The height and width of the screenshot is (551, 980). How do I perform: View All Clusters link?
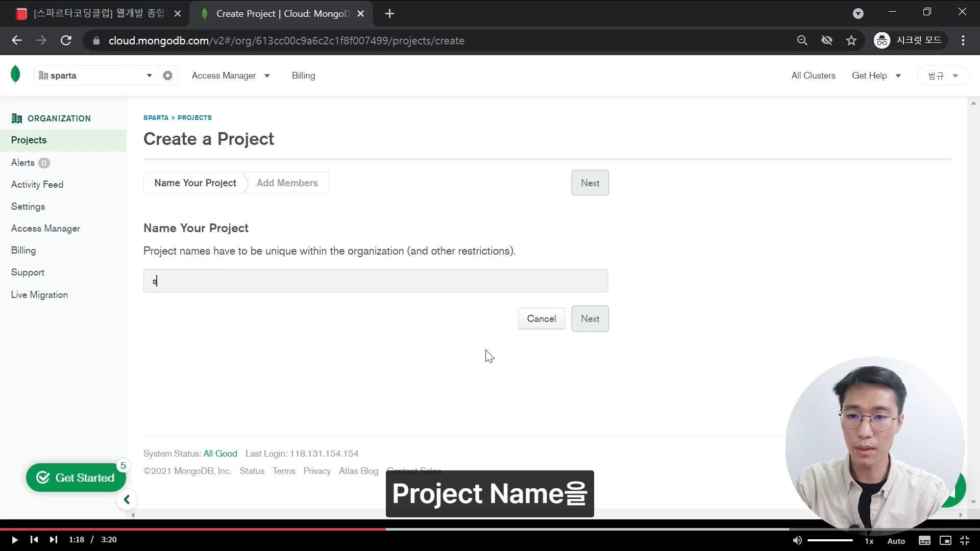(814, 76)
